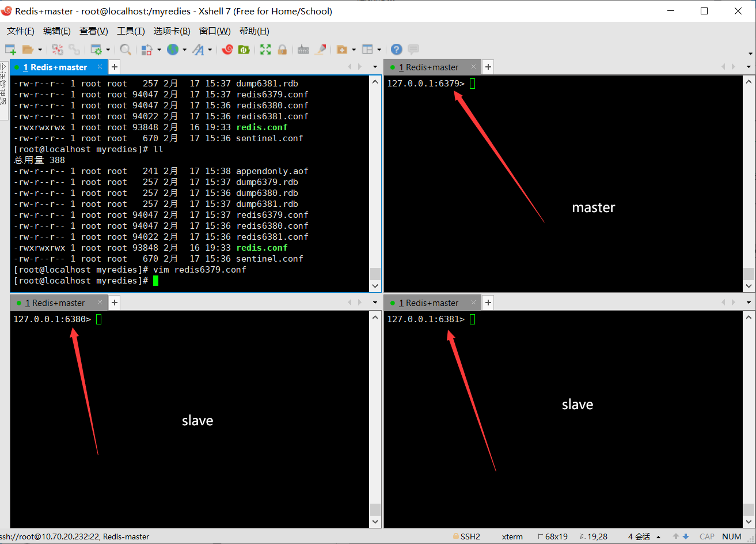Viewport: 756px width, 544px height.
Task: Open session properties via the gear-folder icon
Action: click(x=95, y=50)
